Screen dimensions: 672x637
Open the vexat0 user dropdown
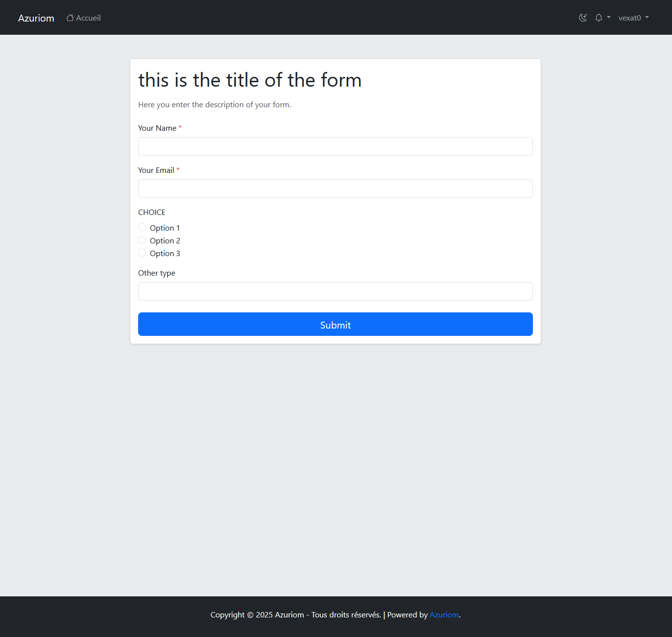click(629, 18)
